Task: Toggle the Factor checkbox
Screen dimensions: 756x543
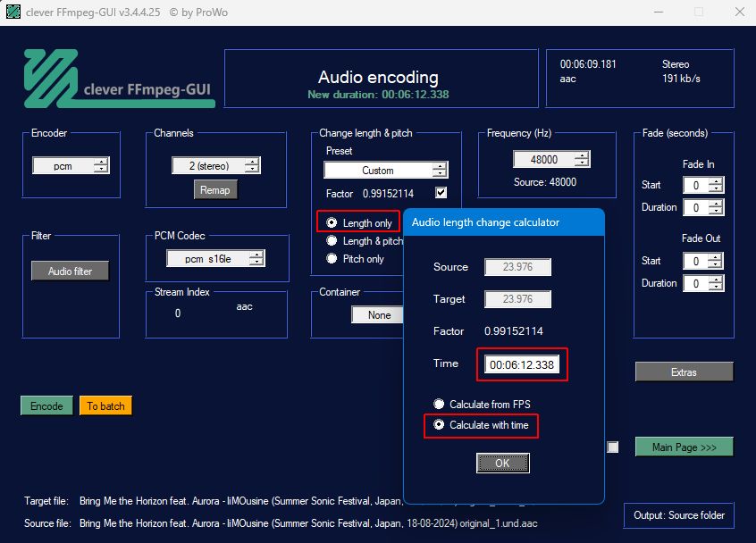Action: point(441,193)
